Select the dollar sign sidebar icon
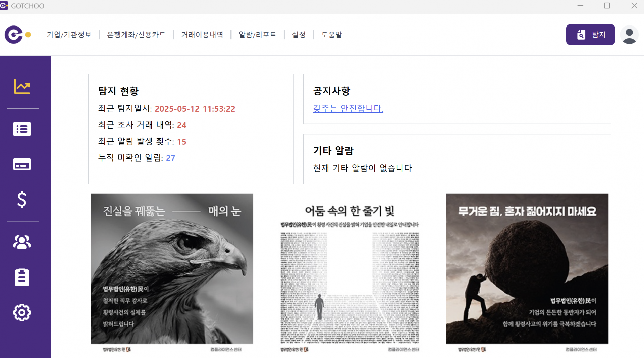 pos(22,200)
